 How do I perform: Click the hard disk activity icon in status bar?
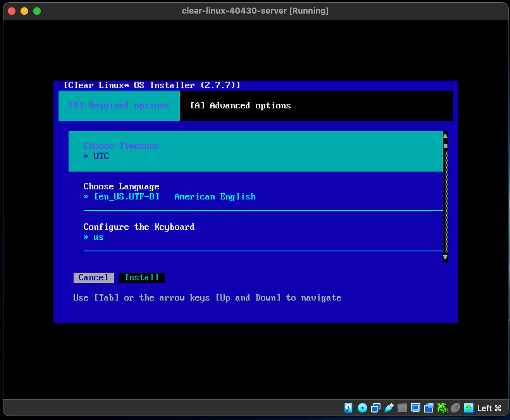coord(348,408)
